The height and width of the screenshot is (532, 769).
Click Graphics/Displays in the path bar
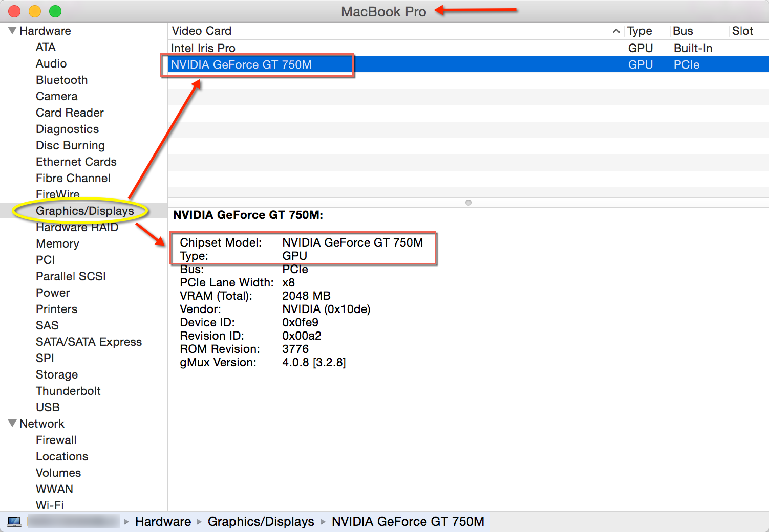[261, 521]
